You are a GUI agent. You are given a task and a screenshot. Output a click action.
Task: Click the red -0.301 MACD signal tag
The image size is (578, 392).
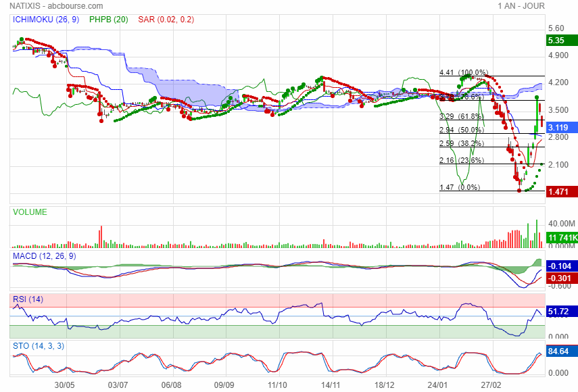coord(562,278)
